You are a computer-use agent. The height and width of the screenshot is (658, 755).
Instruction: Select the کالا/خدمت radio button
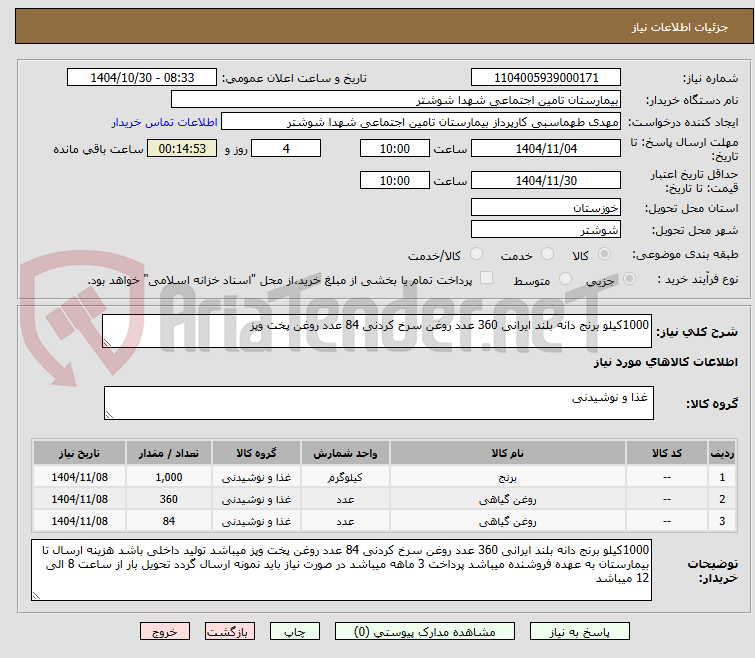point(476,253)
